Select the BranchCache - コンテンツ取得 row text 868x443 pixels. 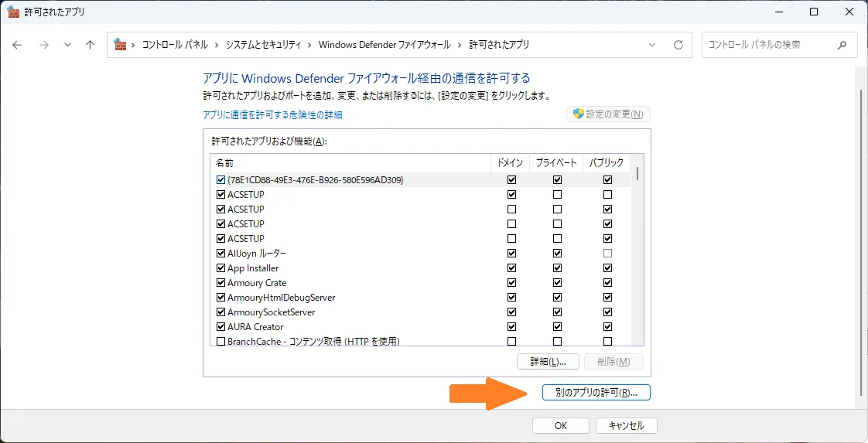[x=313, y=341]
